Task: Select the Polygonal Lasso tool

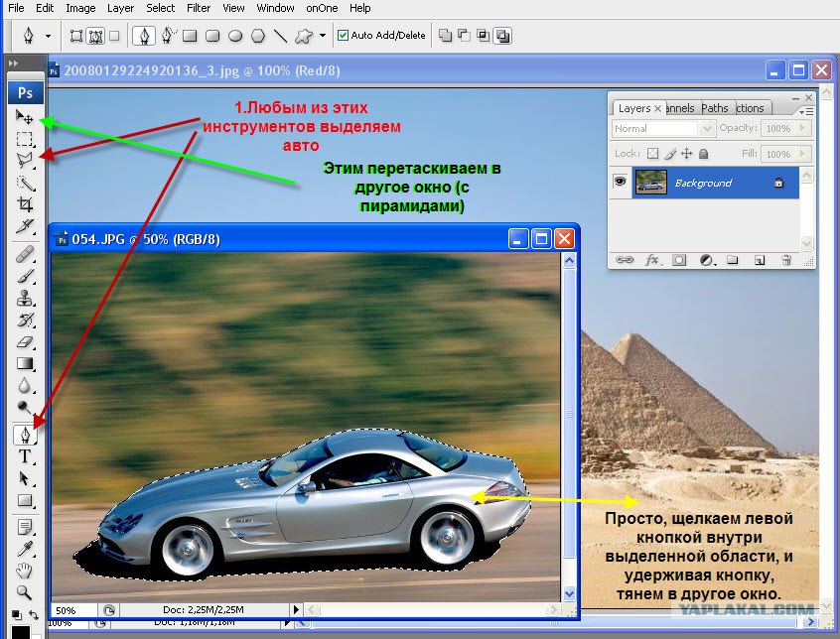Action: tap(24, 160)
